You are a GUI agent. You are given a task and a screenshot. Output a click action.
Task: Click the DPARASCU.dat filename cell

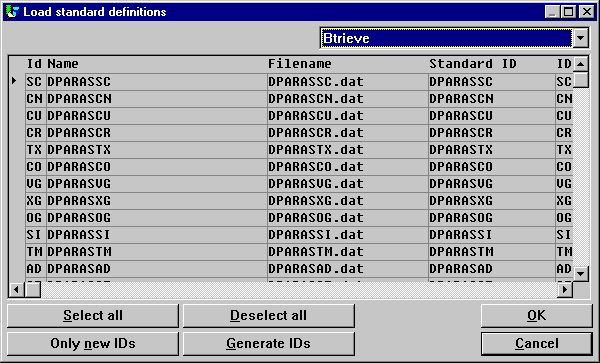coord(347,116)
